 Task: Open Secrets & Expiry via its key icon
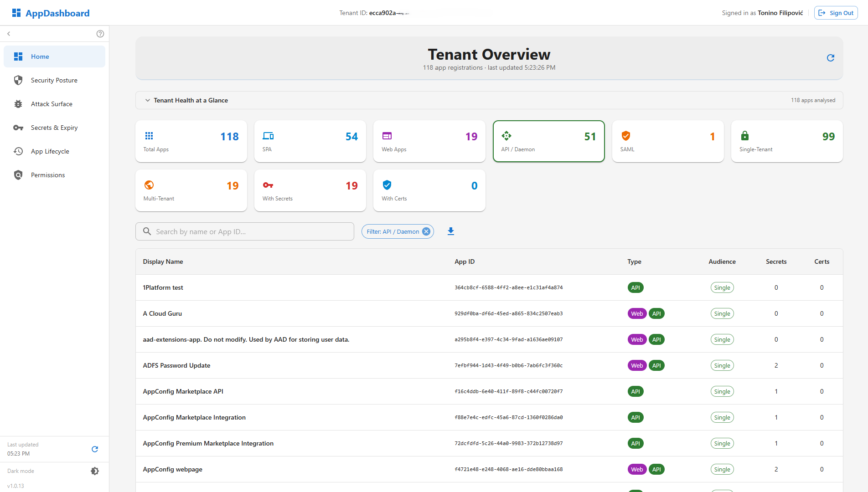[18, 128]
